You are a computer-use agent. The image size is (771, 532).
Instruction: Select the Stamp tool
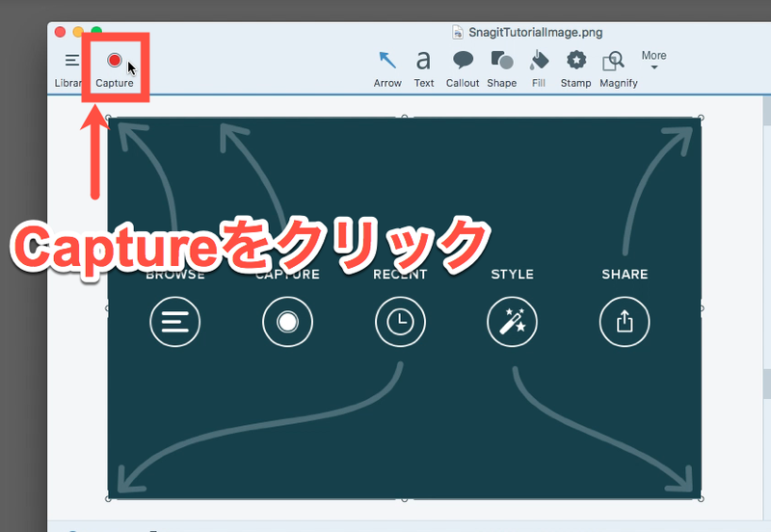(575, 68)
